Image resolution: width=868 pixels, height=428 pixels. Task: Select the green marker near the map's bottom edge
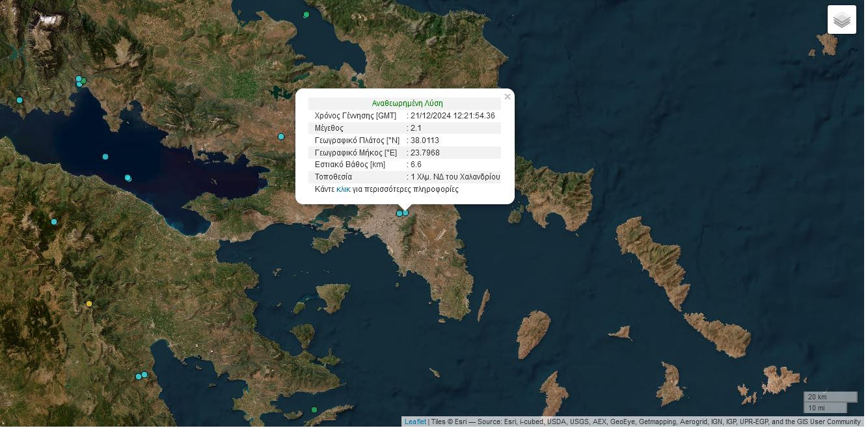pos(314,410)
